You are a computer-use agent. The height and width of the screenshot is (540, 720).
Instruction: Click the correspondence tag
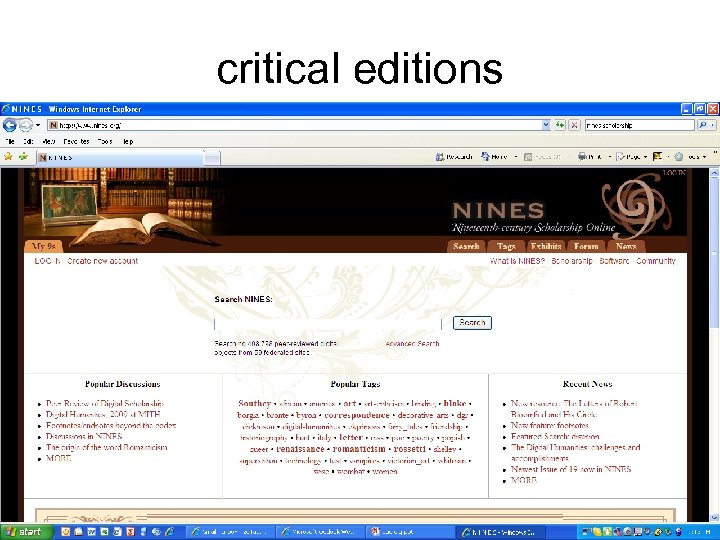click(357, 415)
